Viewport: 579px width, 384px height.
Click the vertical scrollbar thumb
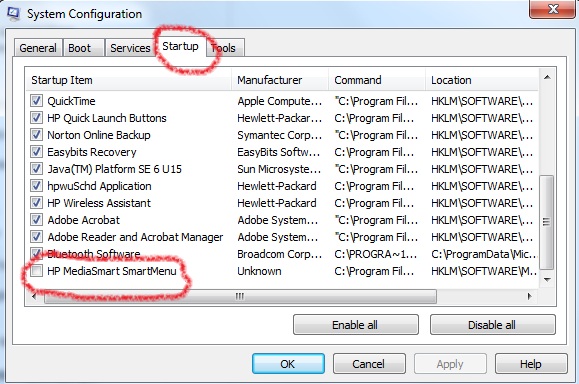coord(547,222)
